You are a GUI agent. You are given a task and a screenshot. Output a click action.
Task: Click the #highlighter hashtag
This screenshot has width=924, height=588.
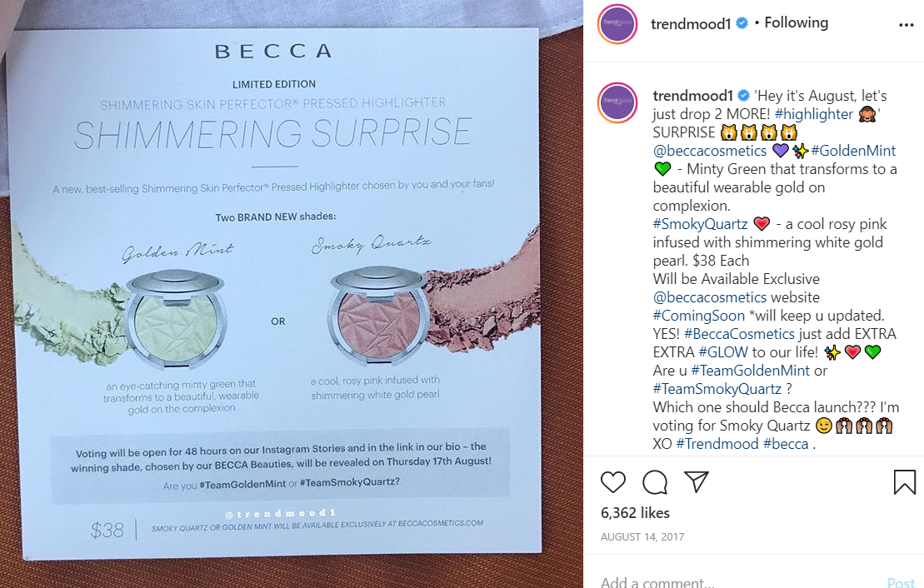click(813, 114)
